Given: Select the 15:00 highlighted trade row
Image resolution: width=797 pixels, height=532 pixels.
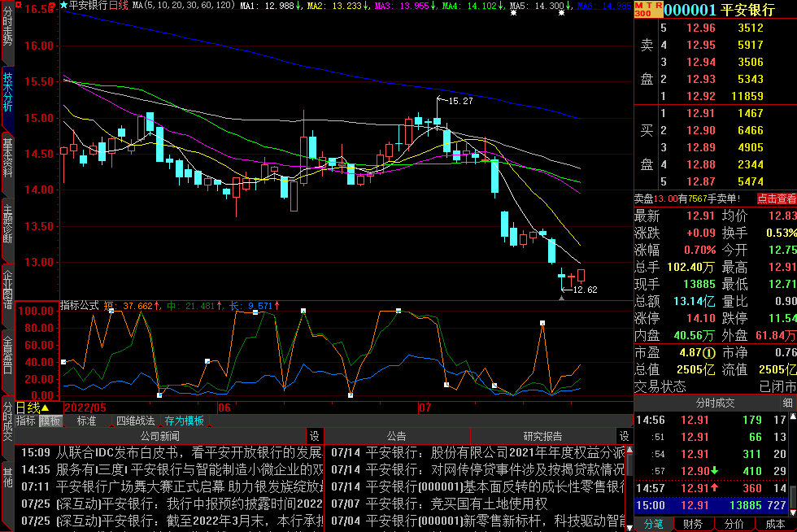Looking at the screenshot, I should 711,505.
